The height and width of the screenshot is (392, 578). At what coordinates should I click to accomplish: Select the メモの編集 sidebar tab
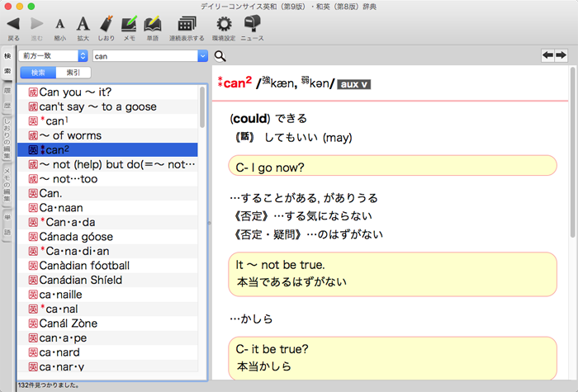7,185
